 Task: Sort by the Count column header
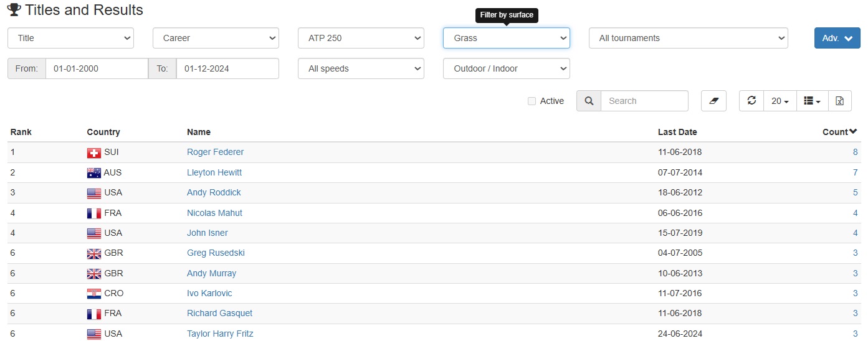click(840, 132)
